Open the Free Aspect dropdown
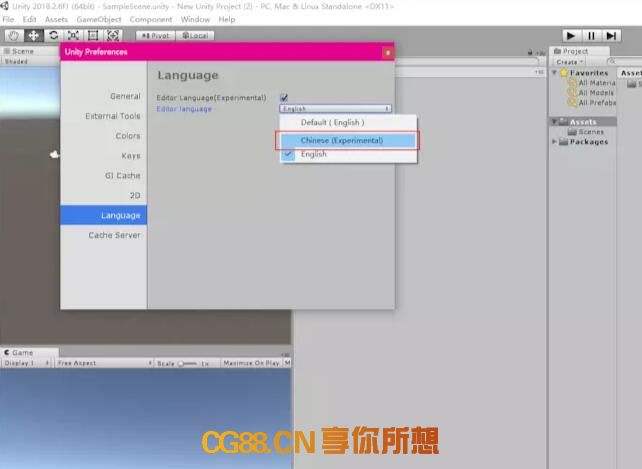The width and height of the screenshot is (642, 469). point(104,363)
